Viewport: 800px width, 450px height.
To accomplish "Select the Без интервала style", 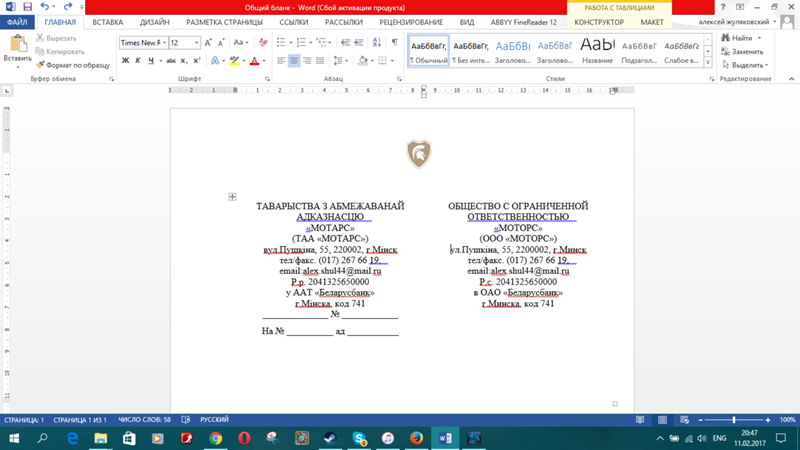I will coord(470,51).
